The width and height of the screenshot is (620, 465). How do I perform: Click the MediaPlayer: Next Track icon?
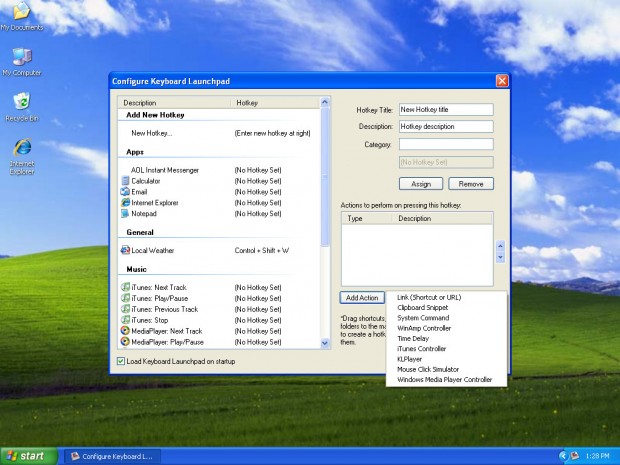pyautogui.click(x=125, y=331)
